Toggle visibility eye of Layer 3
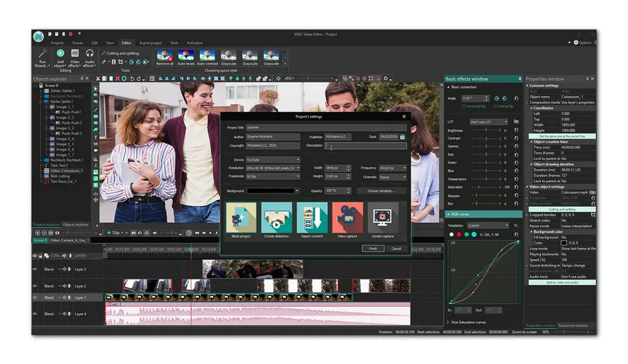The image size is (628, 364). coord(35,269)
